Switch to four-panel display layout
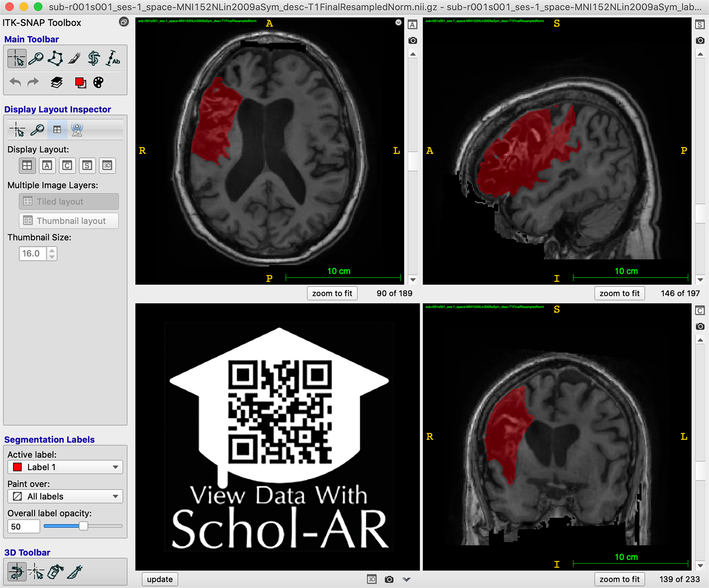 (x=27, y=166)
